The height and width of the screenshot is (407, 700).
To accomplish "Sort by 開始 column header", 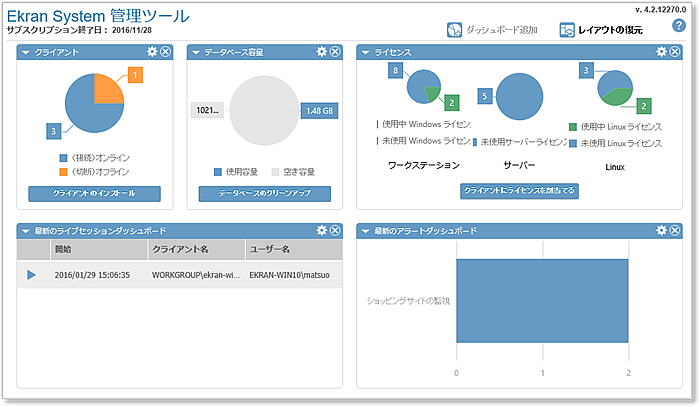I will pos(99,249).
